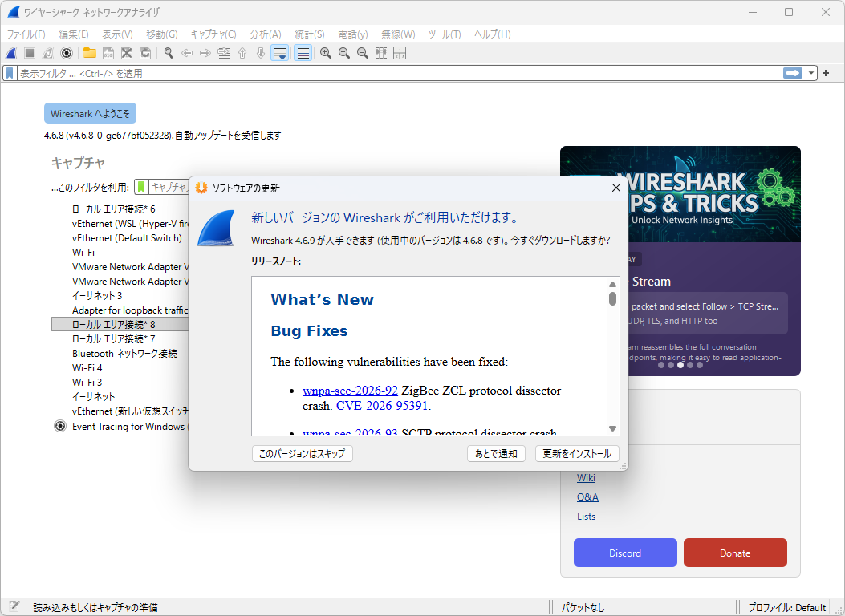
Task: Zoom in main window text
Action: tap(326, 53)
